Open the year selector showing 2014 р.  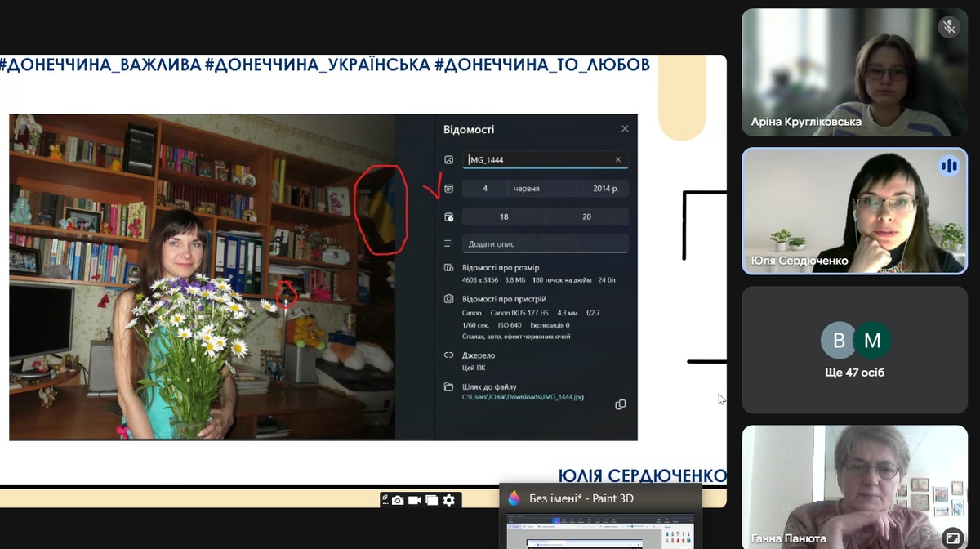pos(606,189)
